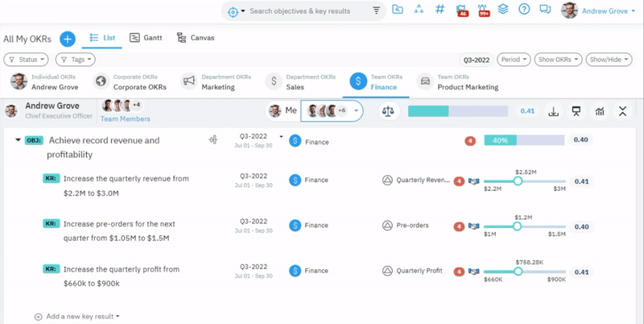This screenshot has width=644, height=324.
Task: Open the Period dropdown
Action: (514, 60)
